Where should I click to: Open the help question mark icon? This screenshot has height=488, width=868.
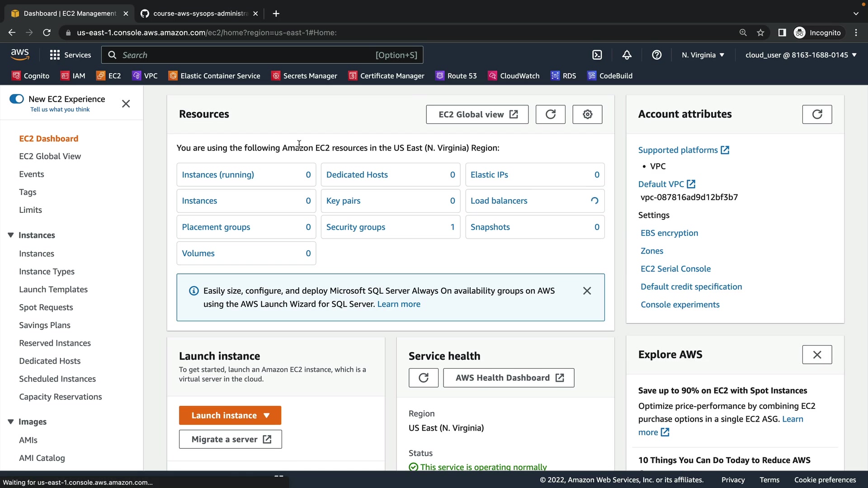[x=656, y=55]
